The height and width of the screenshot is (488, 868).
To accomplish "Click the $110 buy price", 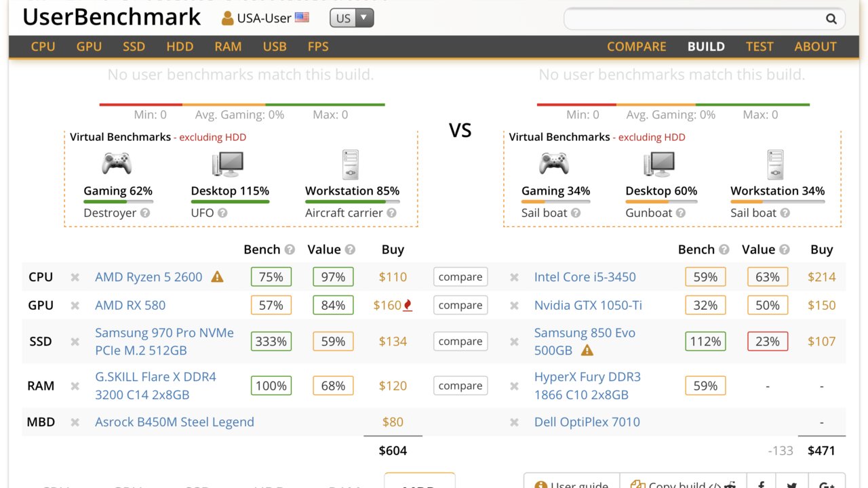I will pyautogui.click(x=393, y=277).
